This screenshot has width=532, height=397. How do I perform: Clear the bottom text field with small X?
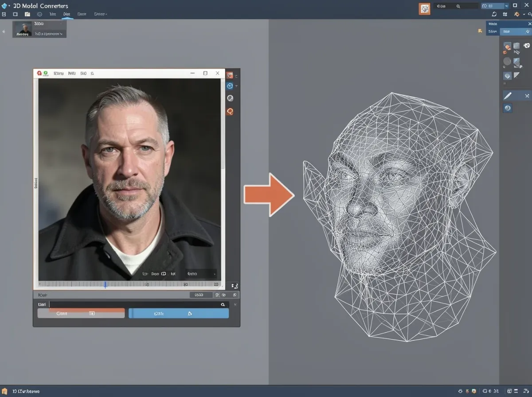235,305
